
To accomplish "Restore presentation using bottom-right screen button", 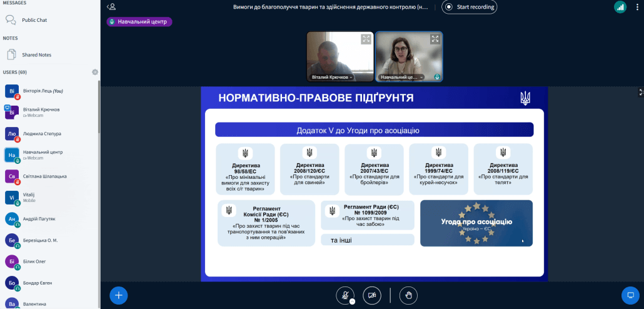I will (x=630, y=295).
